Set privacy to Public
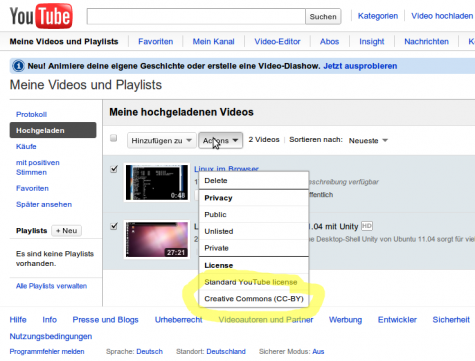This screenshot has width=475, height=361. click(x=254, y=214)
